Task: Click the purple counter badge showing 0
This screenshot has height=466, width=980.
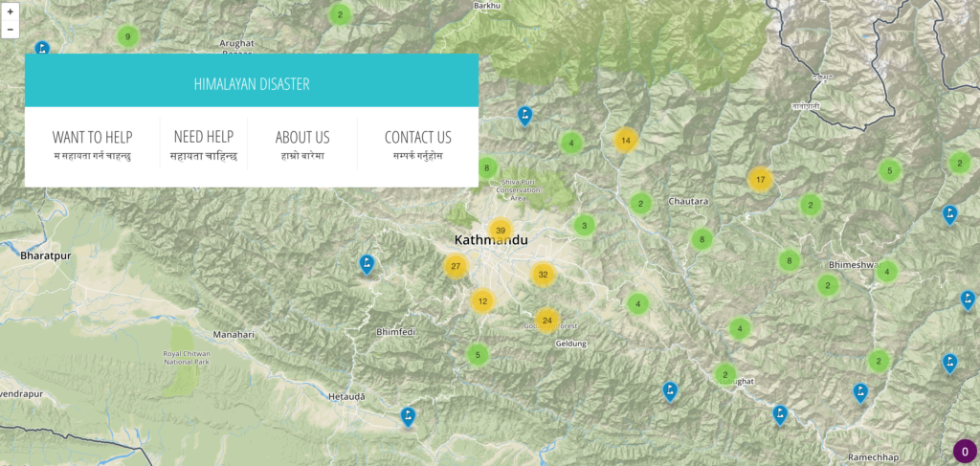Action: point(965,452)
